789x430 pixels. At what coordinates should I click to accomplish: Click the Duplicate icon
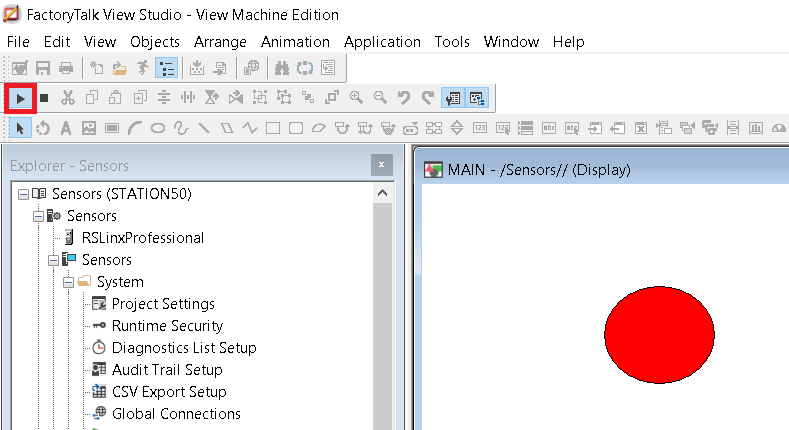(x=140, y=98)
